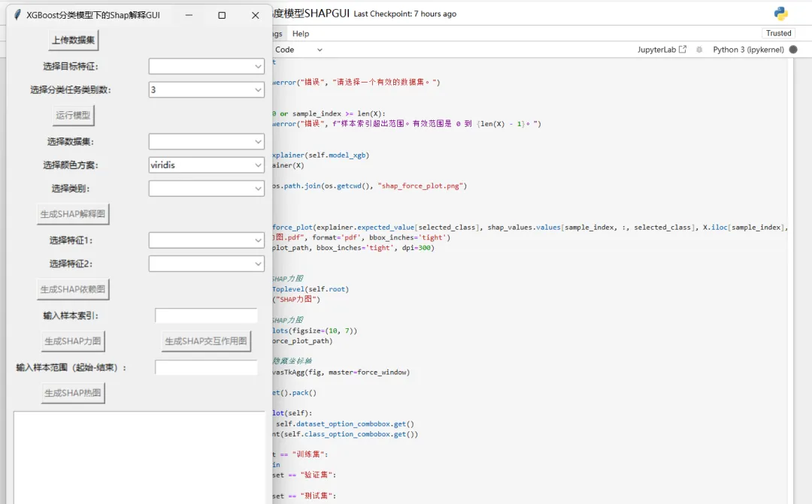This screenshot has height=504, width=812.
Task: Maximize the Shap GUI window
Action: pos(222,15)
